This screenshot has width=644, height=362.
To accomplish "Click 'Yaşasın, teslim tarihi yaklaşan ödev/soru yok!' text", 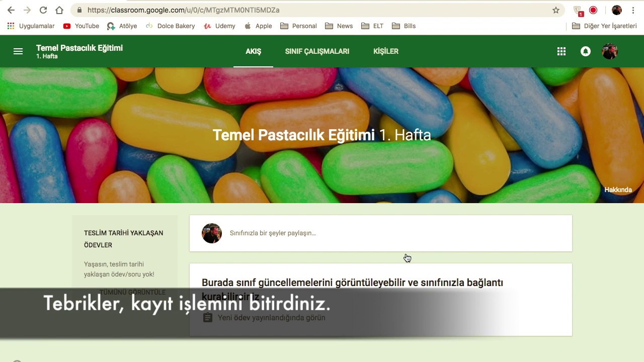I will click(119, 269).
